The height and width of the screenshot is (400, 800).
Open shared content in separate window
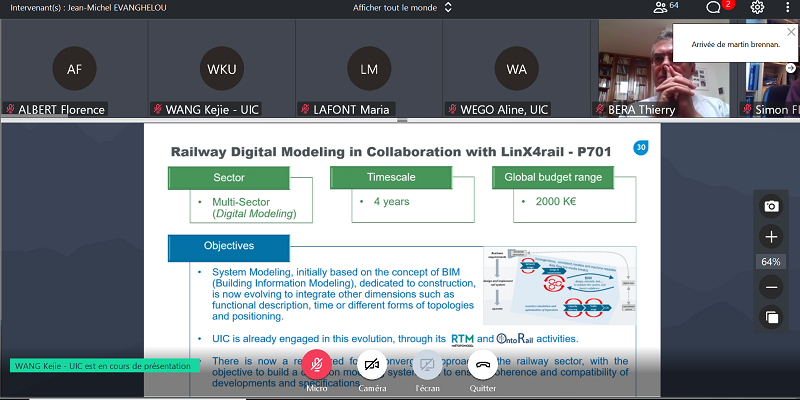[771, 317]
